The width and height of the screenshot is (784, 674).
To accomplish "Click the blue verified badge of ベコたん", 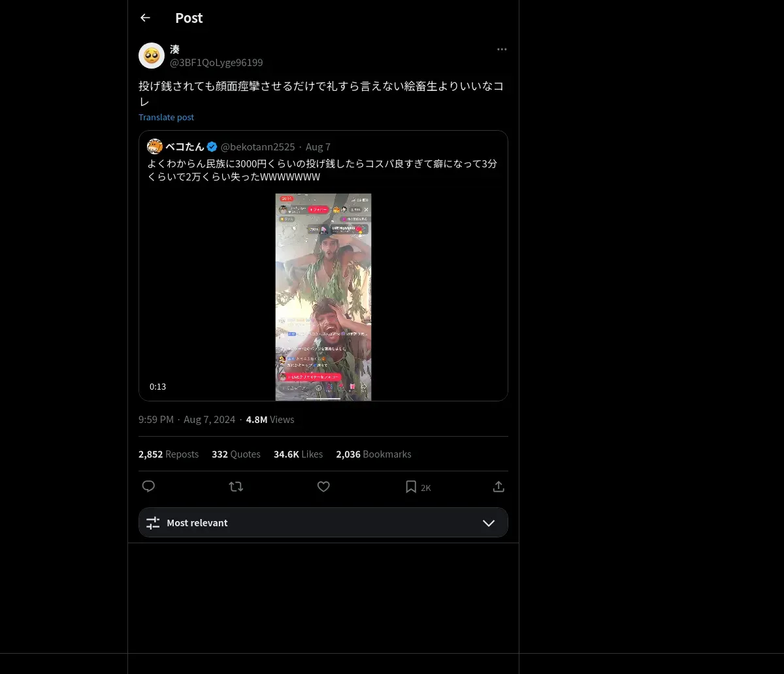I will click(212, 146).
